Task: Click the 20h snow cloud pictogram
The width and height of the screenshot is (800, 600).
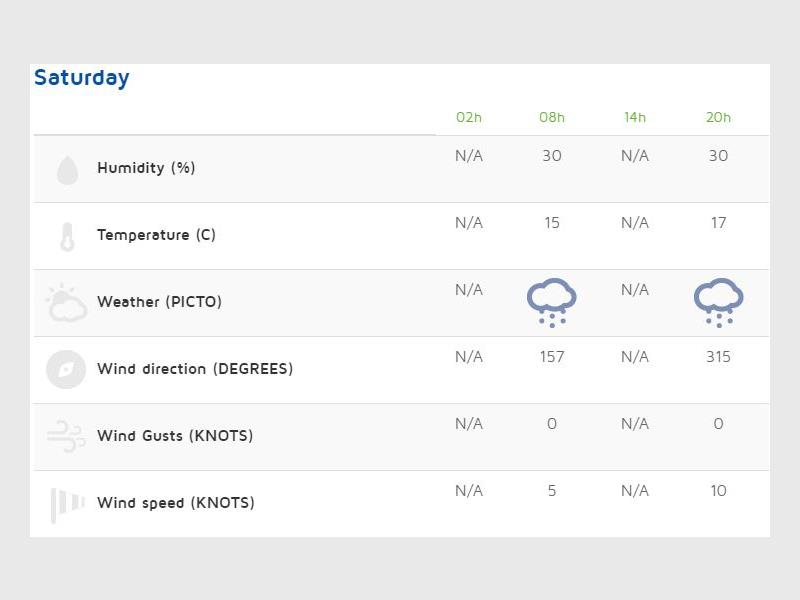Action: (x=718, y=303)
